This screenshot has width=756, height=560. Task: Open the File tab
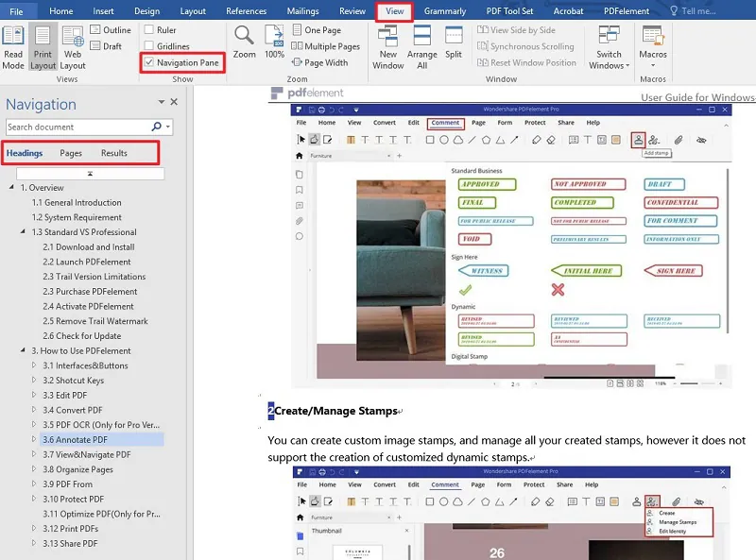[x=16, y=11]
